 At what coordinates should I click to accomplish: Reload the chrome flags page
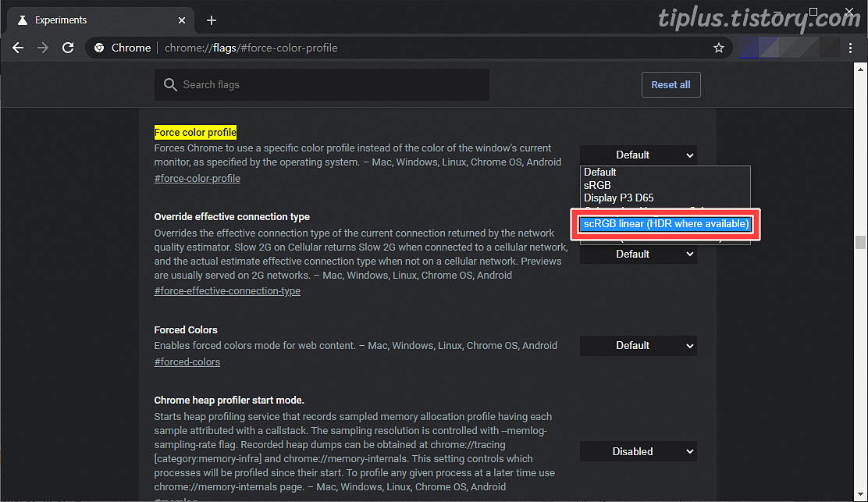[68, 48]
